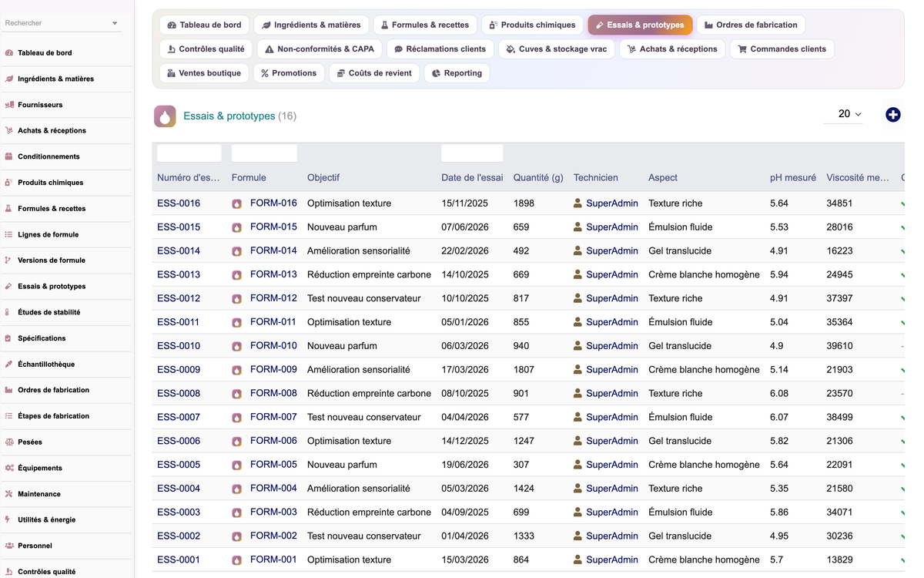The image size is (924, 578).
Task: Open the sidebar Contrôles qualité entry
Action: (x=47, y=572)
